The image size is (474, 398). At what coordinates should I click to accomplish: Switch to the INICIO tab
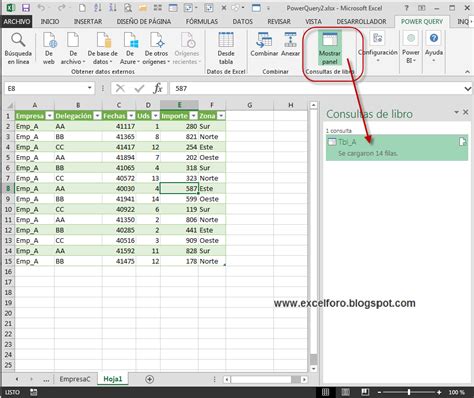pos(50,22)
